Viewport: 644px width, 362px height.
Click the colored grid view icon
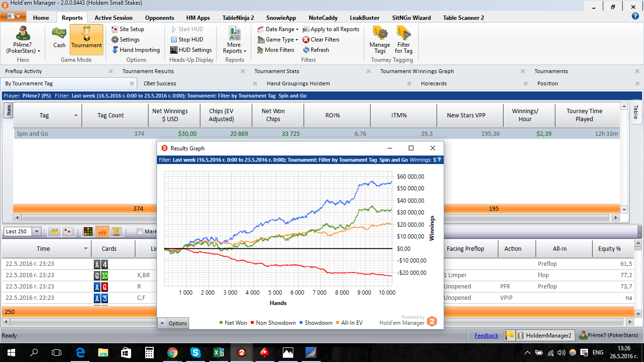click(88, 231)
